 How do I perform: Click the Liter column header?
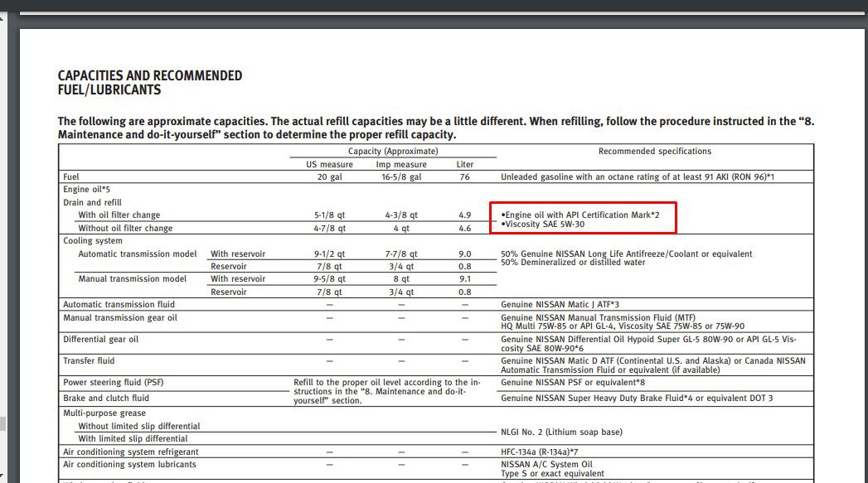[x=465, y=164]
